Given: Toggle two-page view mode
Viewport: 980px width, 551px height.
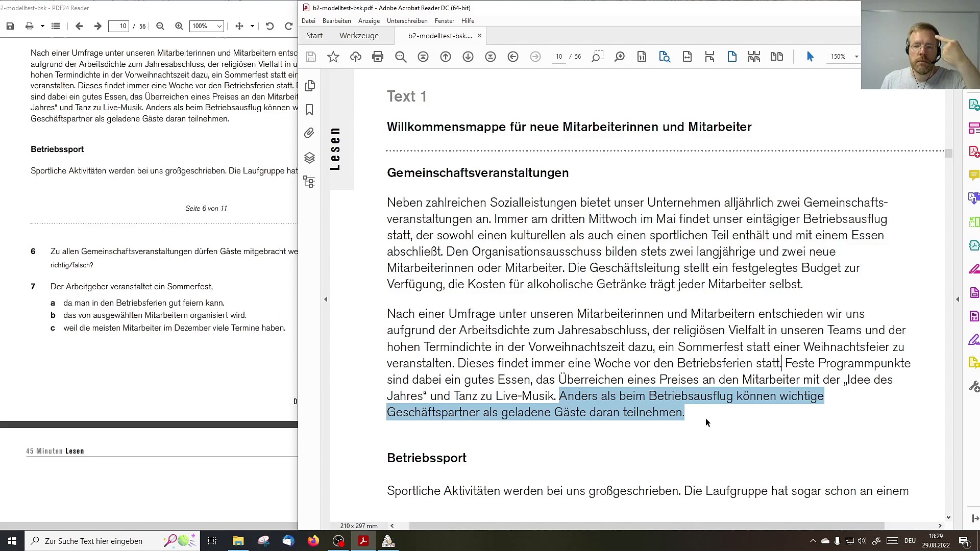Looking at the screenshot, I should tap(777, 57).
